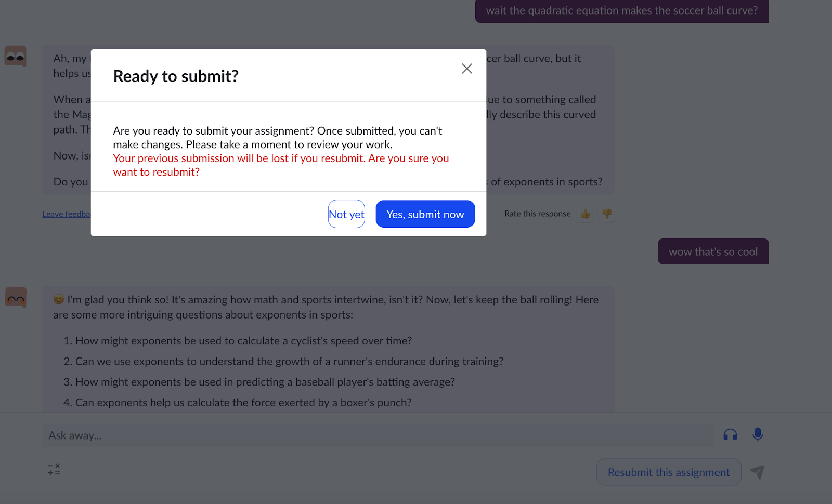Click the smiling tutor avatar
832x504 pixels.
16,297
